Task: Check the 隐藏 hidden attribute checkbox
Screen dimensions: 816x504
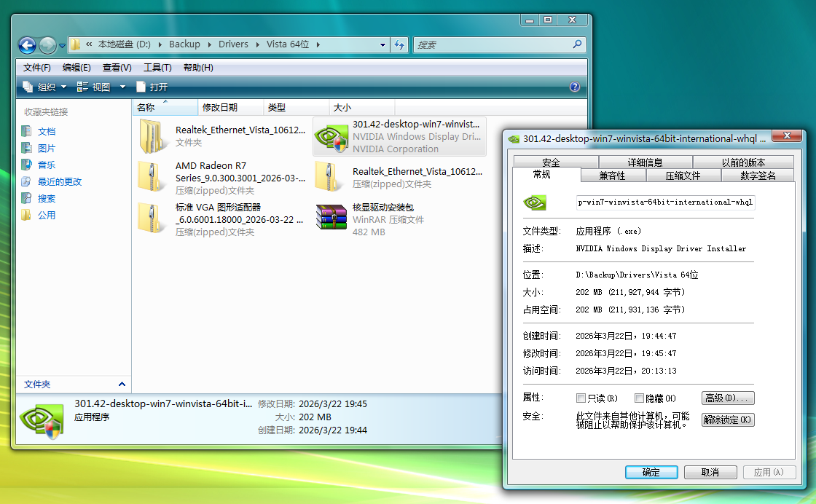Action: point(639,398)
